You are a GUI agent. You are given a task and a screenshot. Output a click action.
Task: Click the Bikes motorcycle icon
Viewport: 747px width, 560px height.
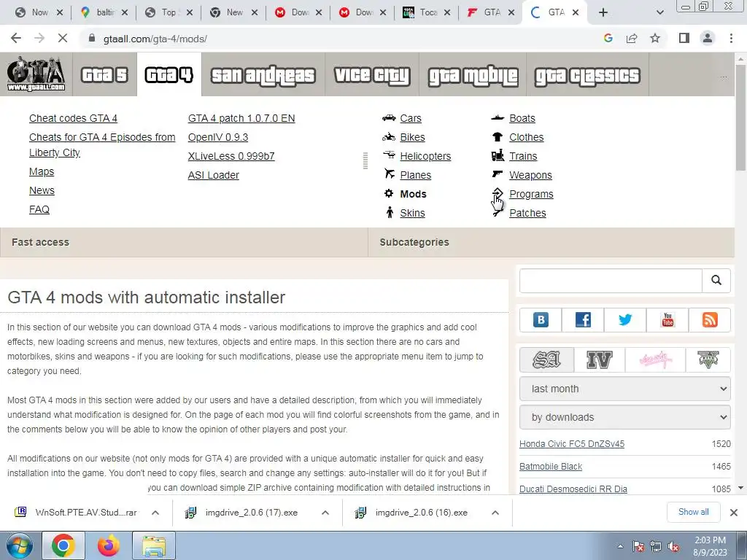tap(389, 137)
